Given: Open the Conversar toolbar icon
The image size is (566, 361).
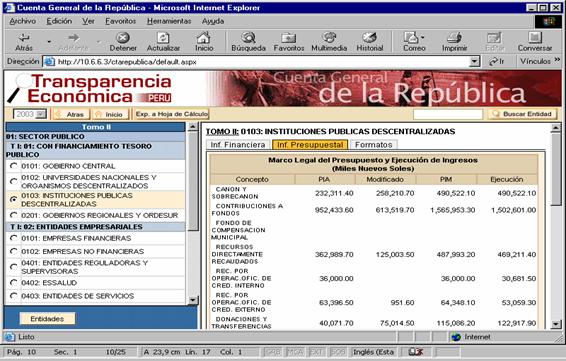Looking at the screenshot, I should click(x=535, y=38).
